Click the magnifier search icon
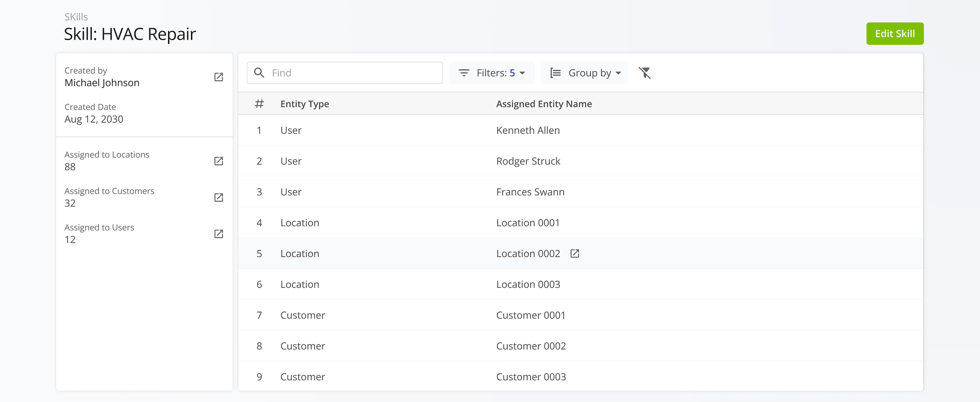Viewport: 980px width, 402px height. (x=259, y=73)
